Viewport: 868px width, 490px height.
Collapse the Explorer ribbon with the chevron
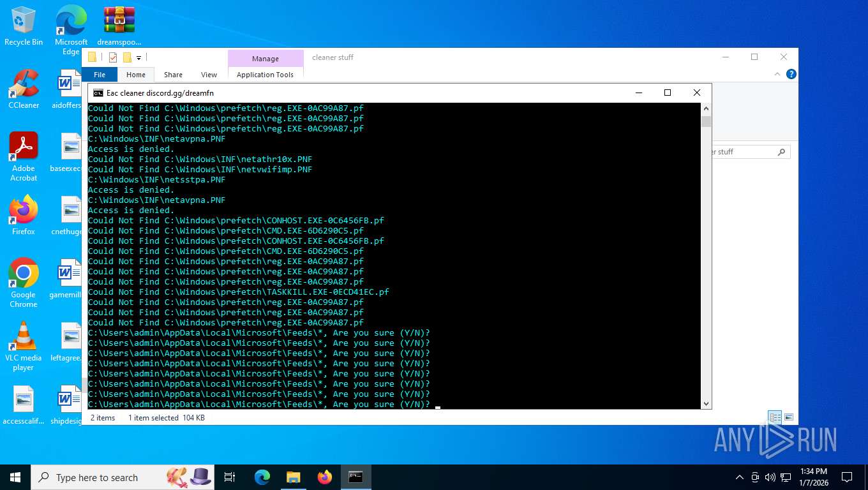777,74
